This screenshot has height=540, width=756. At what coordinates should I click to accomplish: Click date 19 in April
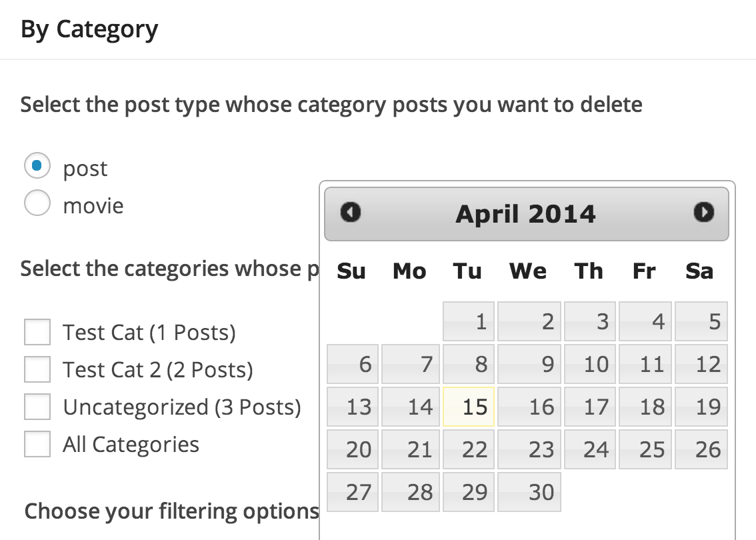click(x=701, y=407)
